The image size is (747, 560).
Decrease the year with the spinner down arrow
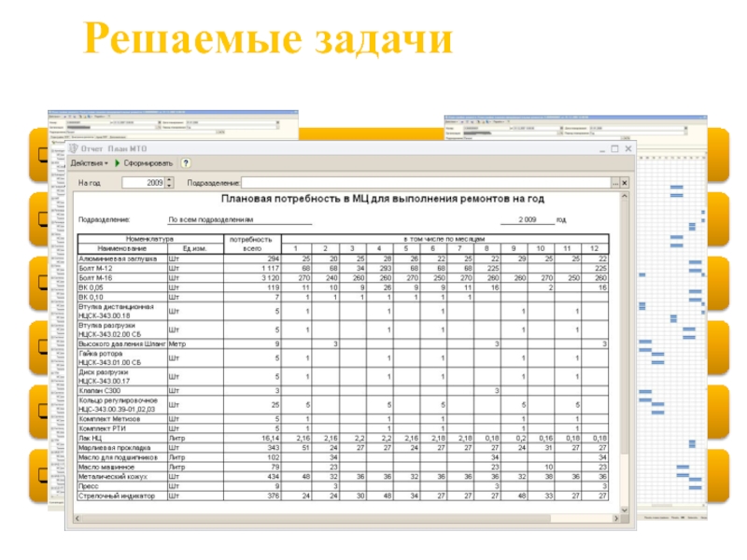(170, 185)
